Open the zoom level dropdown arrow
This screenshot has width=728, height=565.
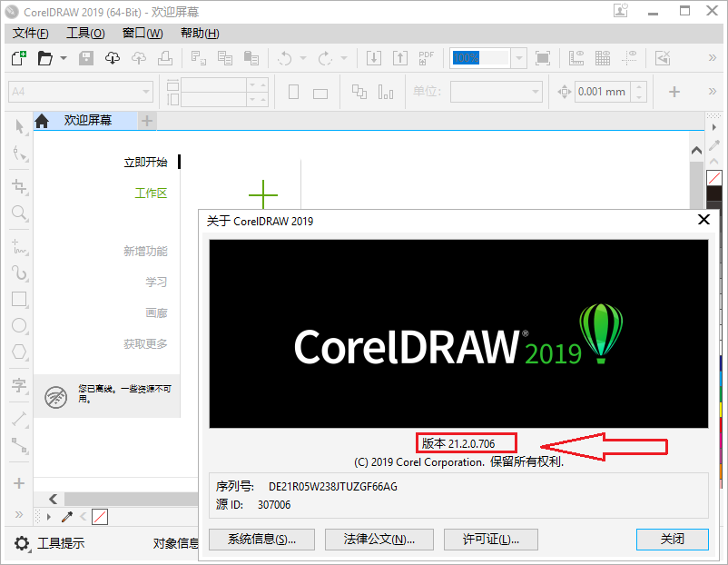point(519,58)
